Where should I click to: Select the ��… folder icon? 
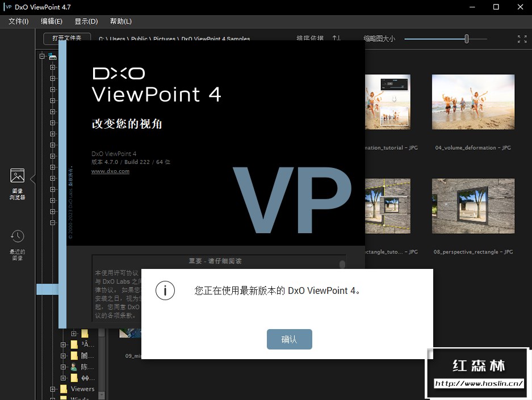coord(74,378)
